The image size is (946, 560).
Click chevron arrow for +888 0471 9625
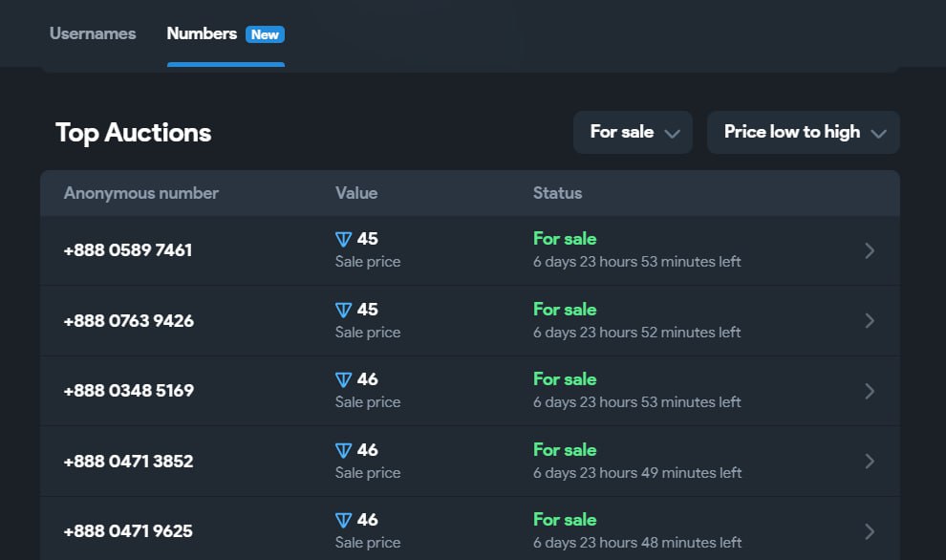(x=870, y=531)
